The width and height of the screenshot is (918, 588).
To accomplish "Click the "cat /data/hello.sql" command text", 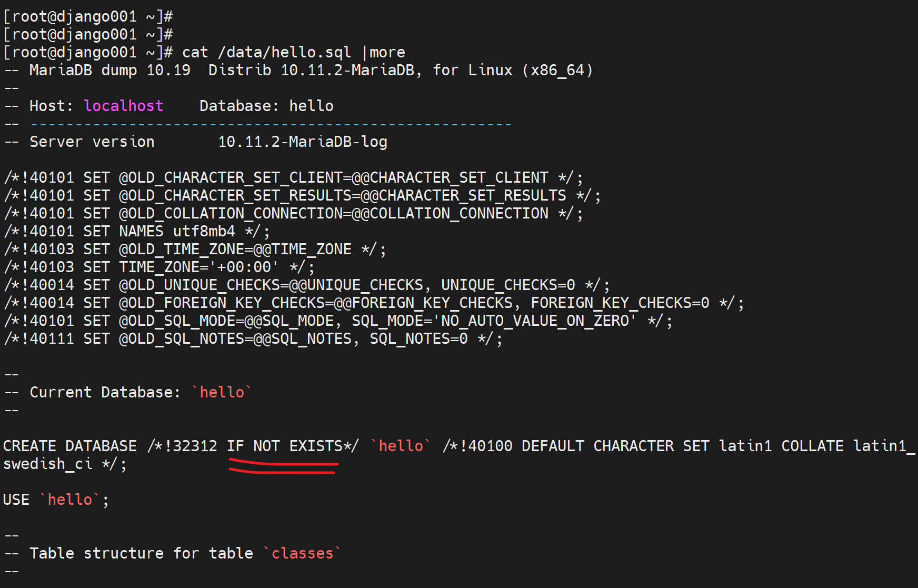I will click(266, 52).
